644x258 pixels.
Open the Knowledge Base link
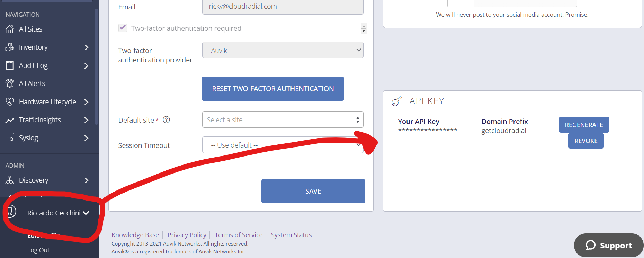[135, 235]
